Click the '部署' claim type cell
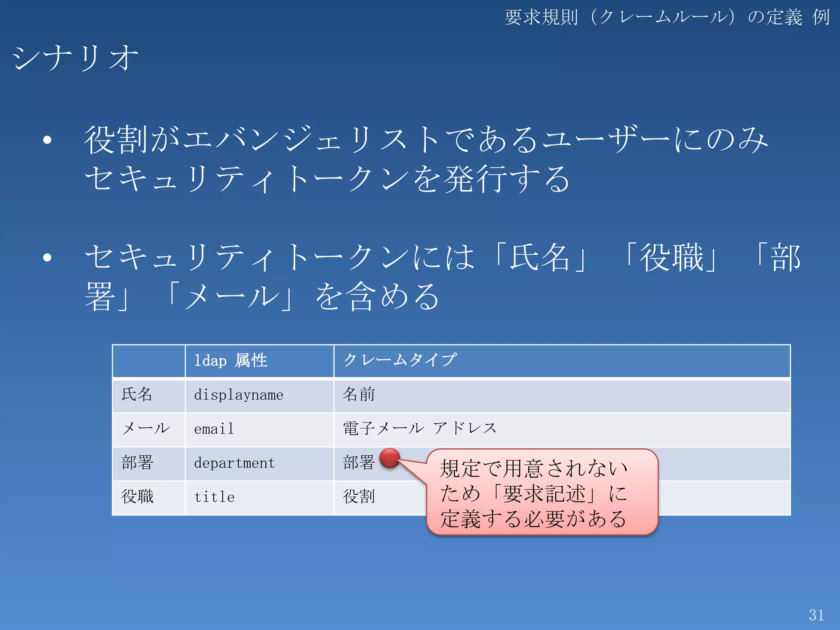Image resolution: width=840 pixels, height=630 pixels. tap(359, 463)
